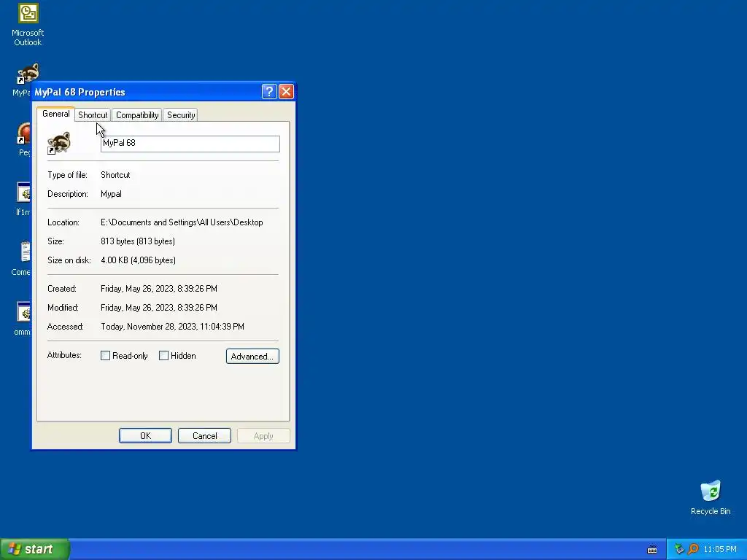Open the Compatibility tab
This screenshot has width=747, height=560.
point(137,114)
